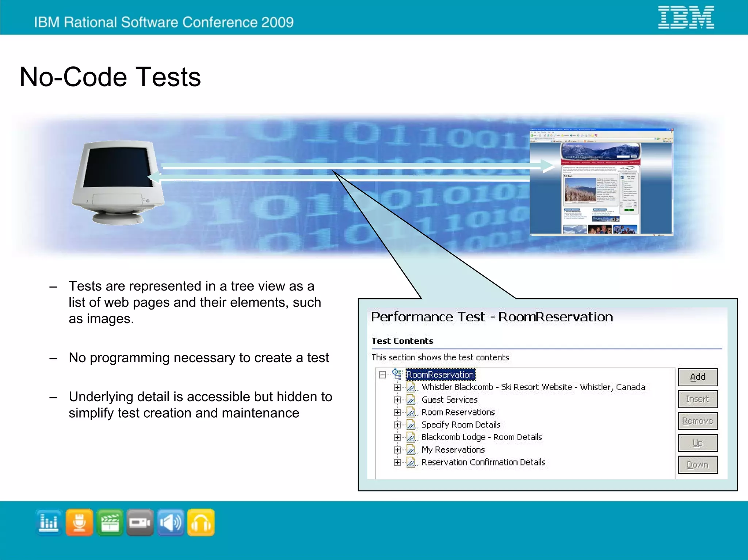Click the CRT computer monitor image

118,183
